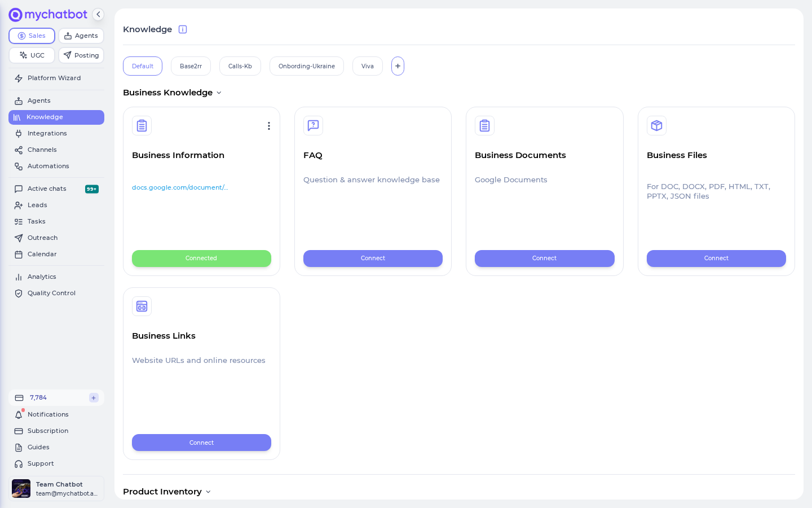The image size is (812, 508).
Task: Select the Knowledge sidebar item
Action: point(56,117)
